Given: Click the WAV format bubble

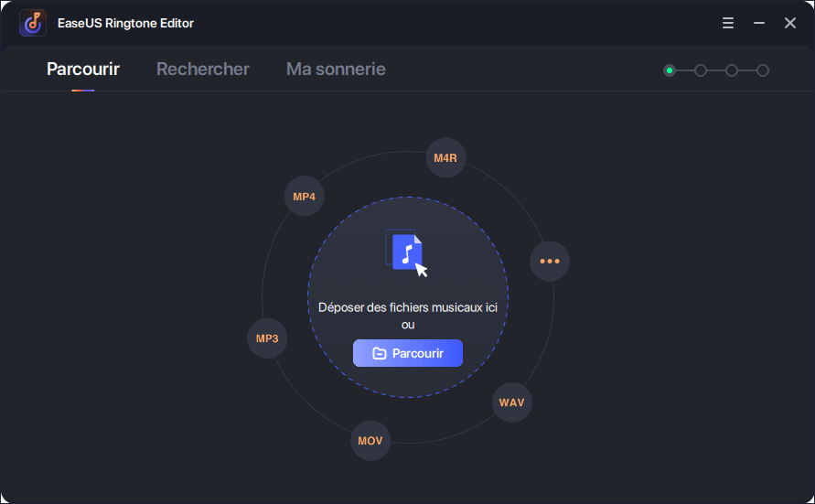Looking at the screenshot, I should [x=511, y=402].
